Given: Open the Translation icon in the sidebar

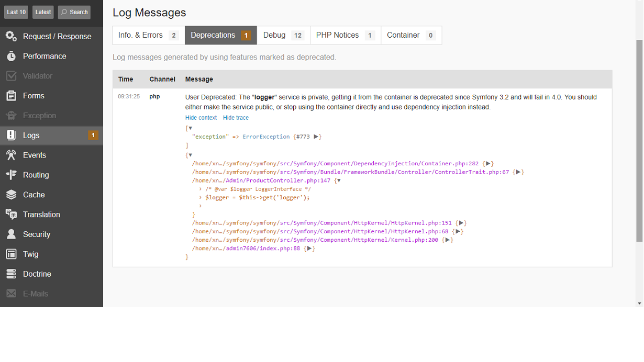Looking at the screenshot, I should click(11, 214).
